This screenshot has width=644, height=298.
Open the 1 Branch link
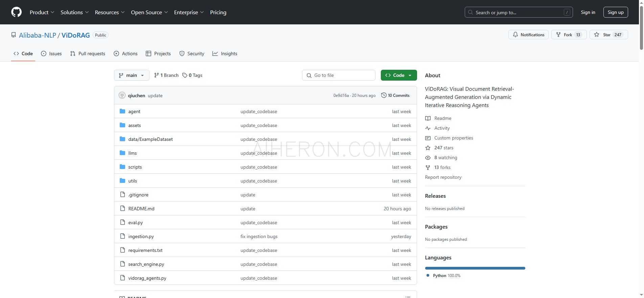[166, 75]
